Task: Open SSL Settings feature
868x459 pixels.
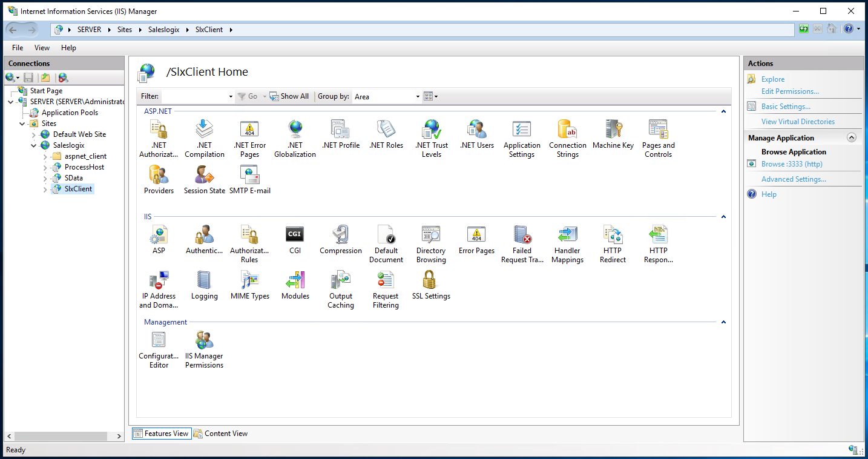Action: point(431,285)
